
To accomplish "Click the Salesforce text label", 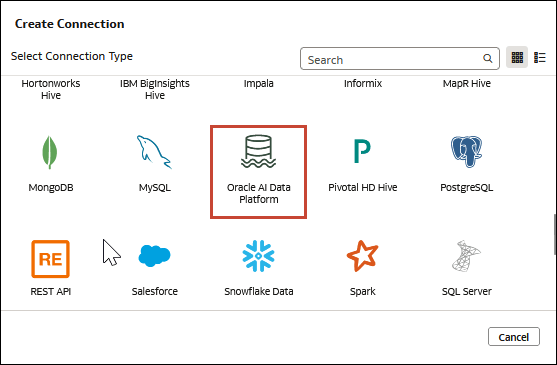I will pyautogui.click(x=155, y=292).
